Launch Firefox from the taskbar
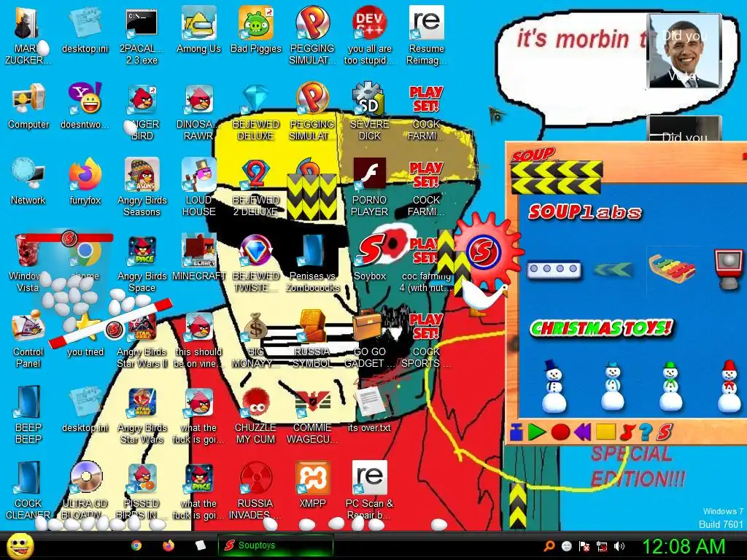 click(x=169, y=545)
